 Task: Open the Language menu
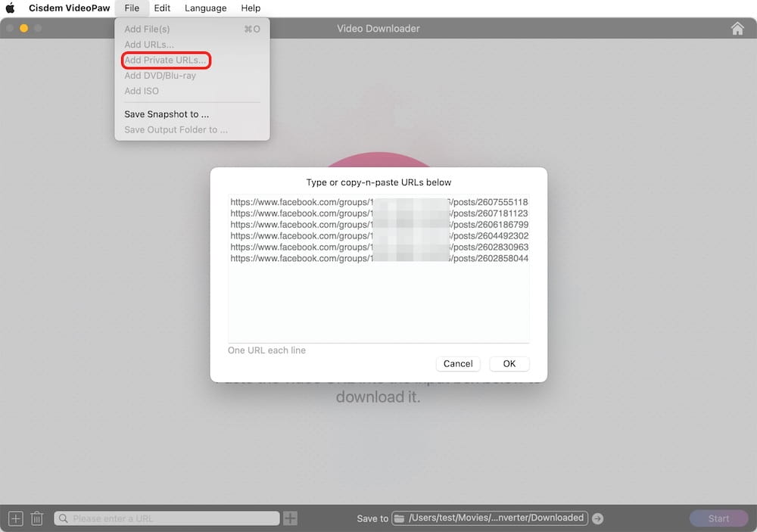tap(206, 8)
